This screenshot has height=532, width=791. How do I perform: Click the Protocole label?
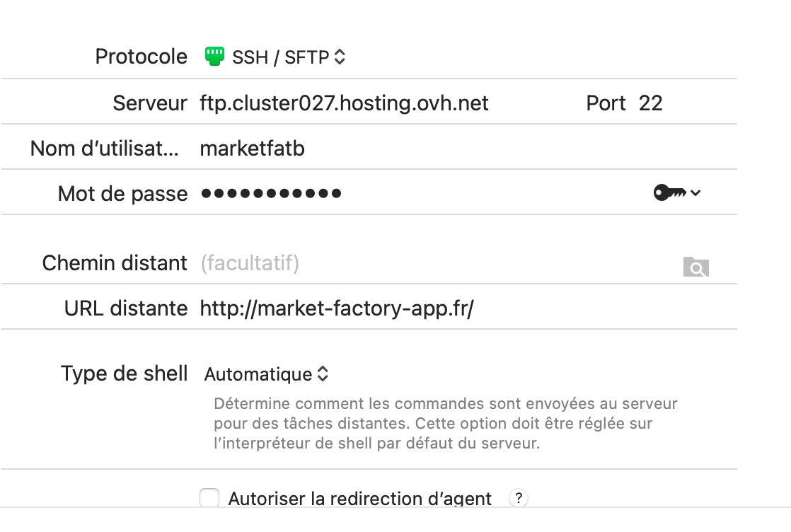[142, 57]
